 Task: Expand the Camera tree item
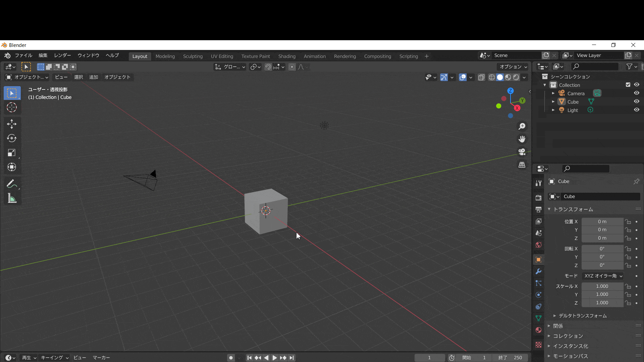[553, 93]
